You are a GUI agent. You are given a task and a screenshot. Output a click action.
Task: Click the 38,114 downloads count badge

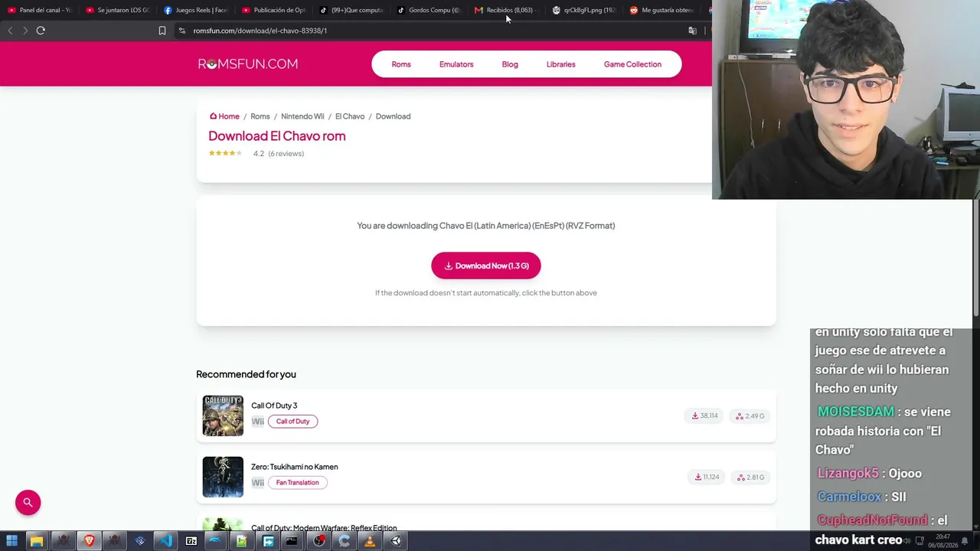point(704,416)
